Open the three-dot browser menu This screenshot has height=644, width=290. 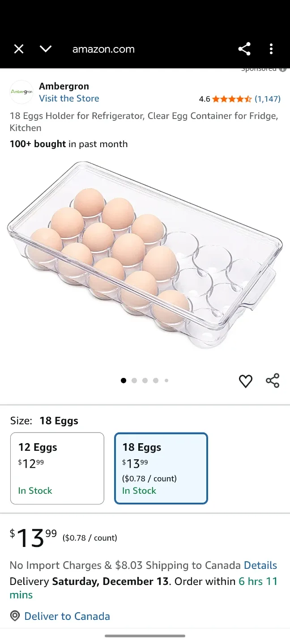(271, 49)
